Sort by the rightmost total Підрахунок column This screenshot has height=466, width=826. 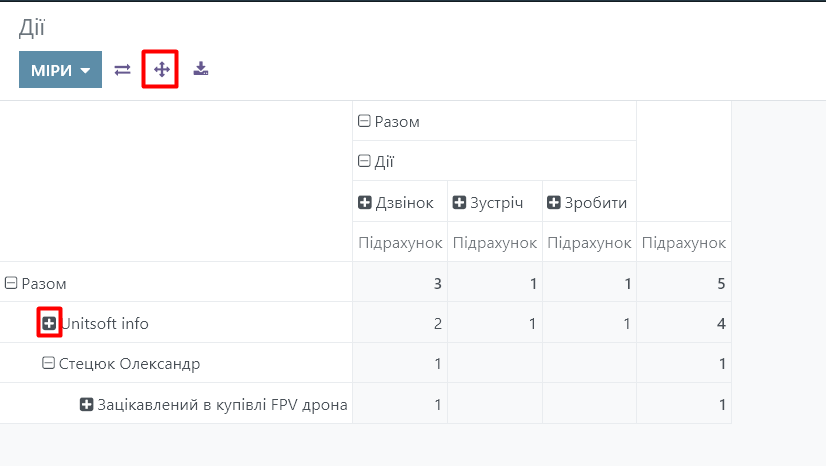coord(684,243)
